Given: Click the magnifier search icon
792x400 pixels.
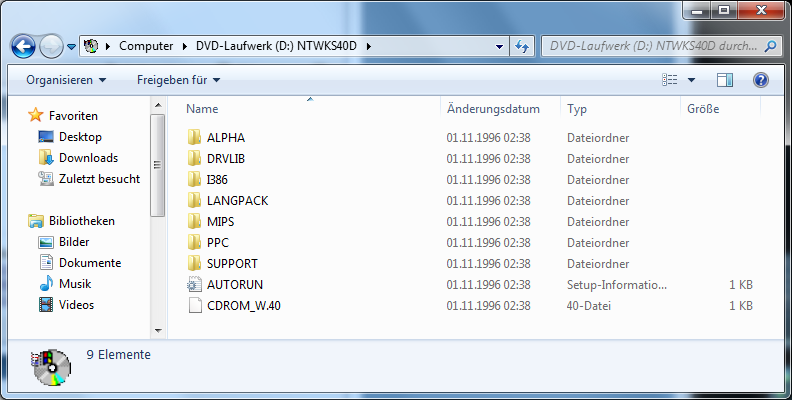Looking at the screenshot, I should [770, 46].
